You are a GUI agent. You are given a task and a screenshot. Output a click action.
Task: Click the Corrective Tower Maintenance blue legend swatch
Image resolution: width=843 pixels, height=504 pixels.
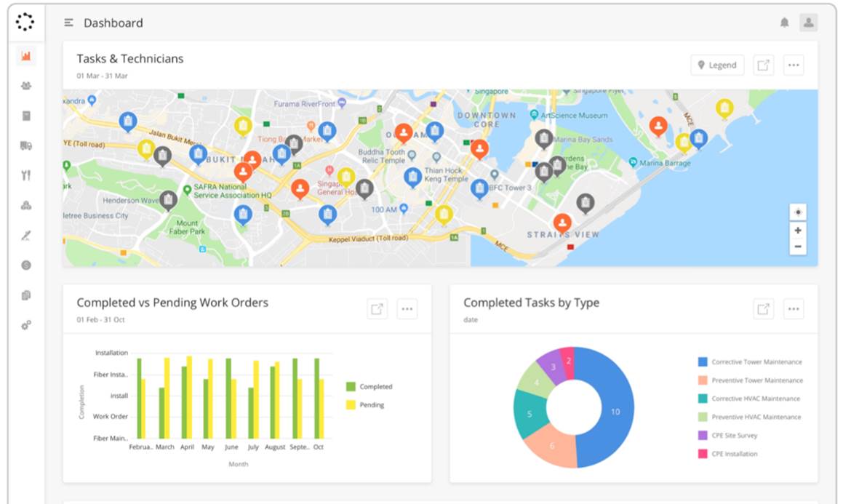point(703,361)
